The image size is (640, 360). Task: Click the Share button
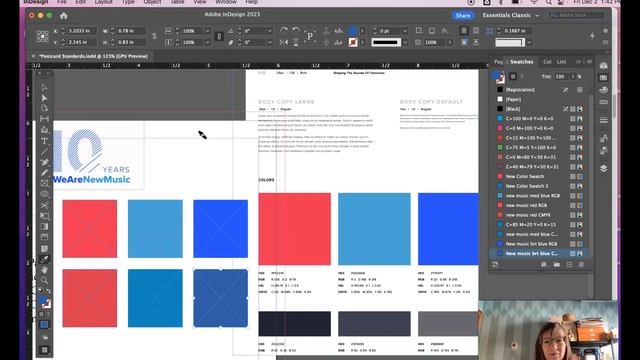click(463, 16)
